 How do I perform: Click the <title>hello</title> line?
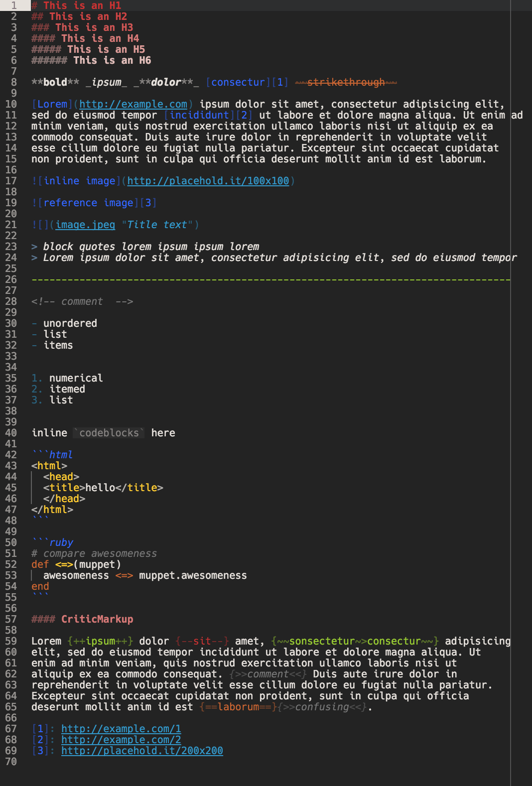103,488
